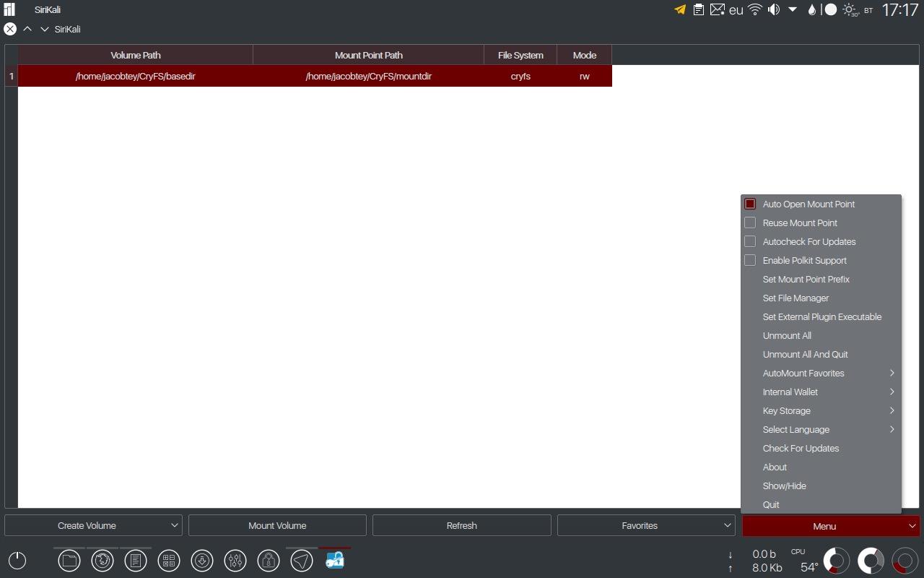
Task: Open the SiriKali lock-and-key taskbar icon
Action: 335,561
